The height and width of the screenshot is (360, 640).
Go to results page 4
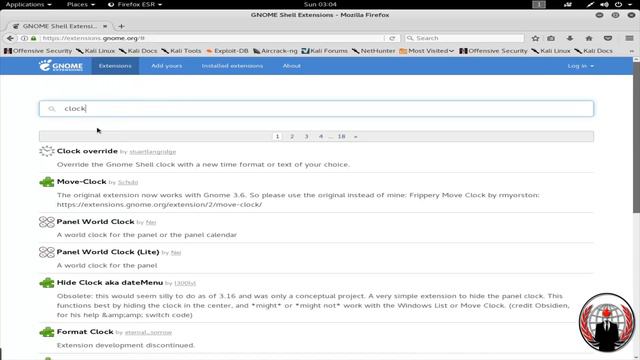(x=321, y=136)
